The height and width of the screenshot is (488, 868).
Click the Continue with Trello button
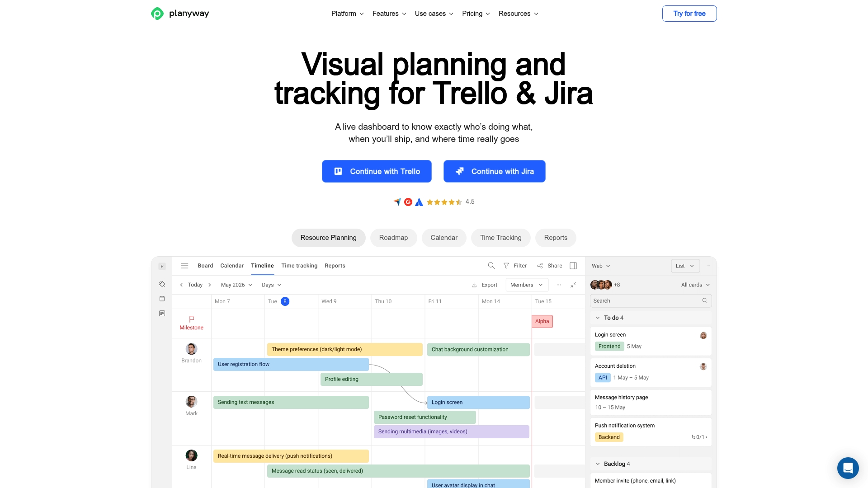pyautogui.click(x=377, y=171)
